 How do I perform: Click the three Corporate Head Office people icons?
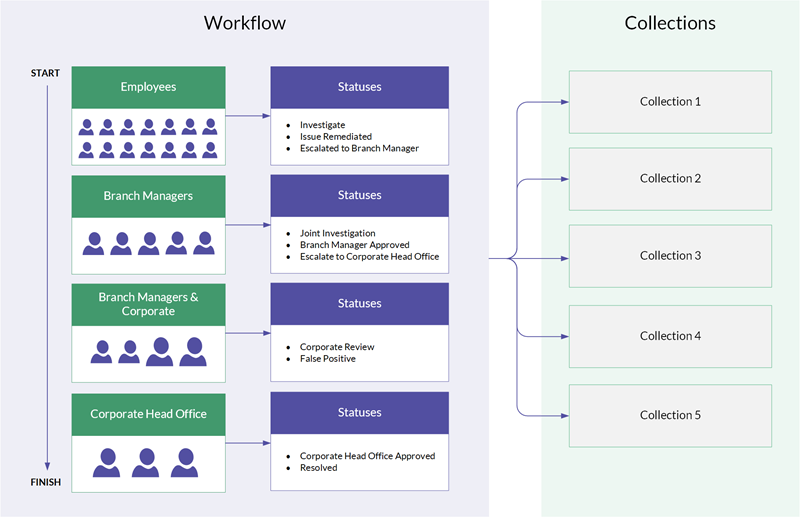click(x=146, y=461)
